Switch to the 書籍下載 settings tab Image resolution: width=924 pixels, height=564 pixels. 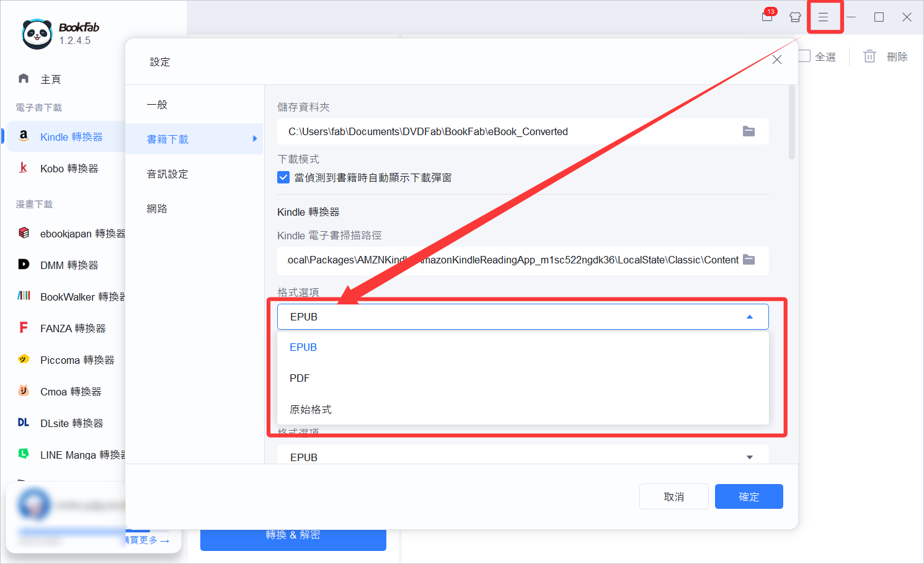point(194,139)
